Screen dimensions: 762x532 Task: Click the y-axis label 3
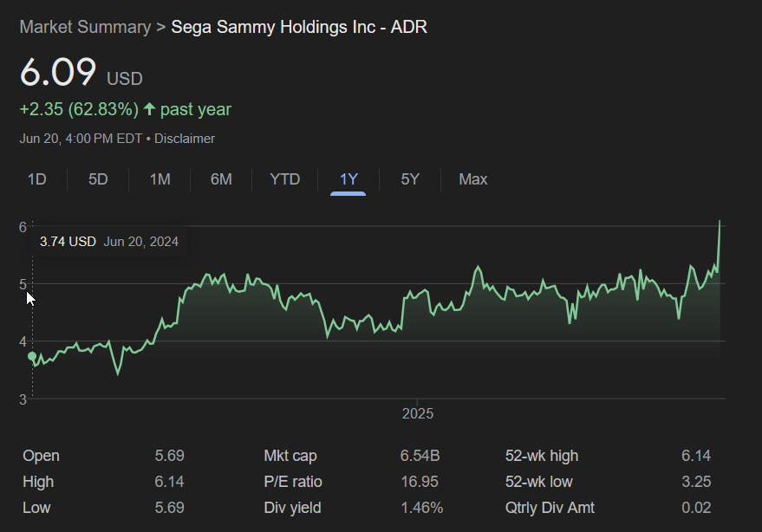[23, 399]
